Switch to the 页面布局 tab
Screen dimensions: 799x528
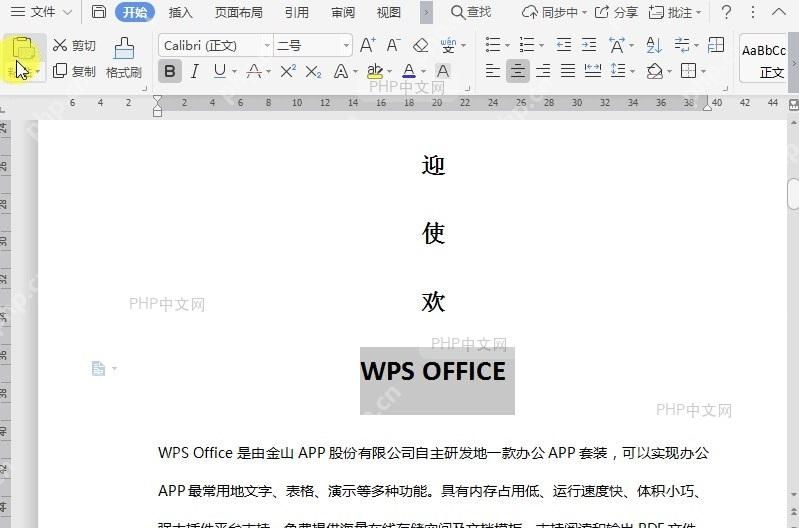[x=238, y=12]
